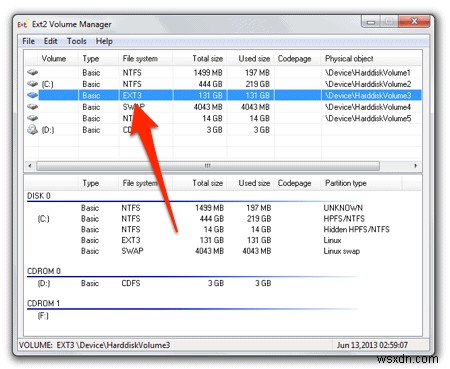Click the horizontal scrollbar right arrow
Image resolution: width=450 pixels, height=369 pixels.
415,166
